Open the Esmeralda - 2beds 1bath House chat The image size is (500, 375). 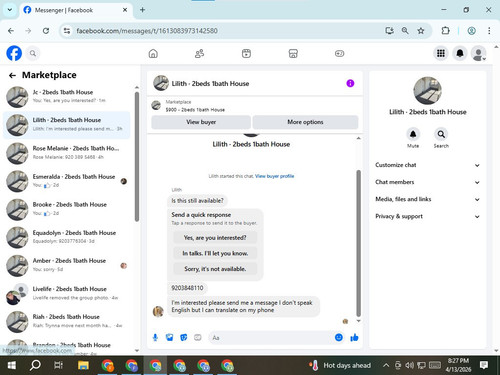pos(67,181)
